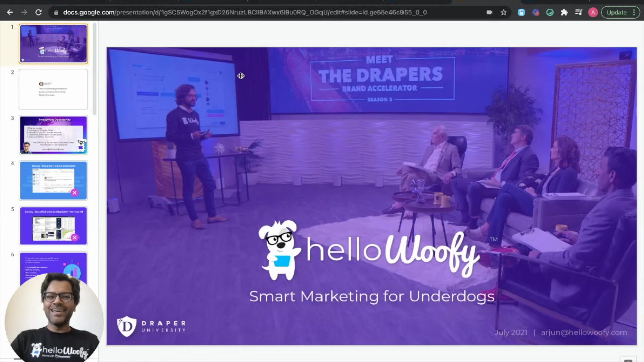Click the purple flower extension icon

point(536,12)
